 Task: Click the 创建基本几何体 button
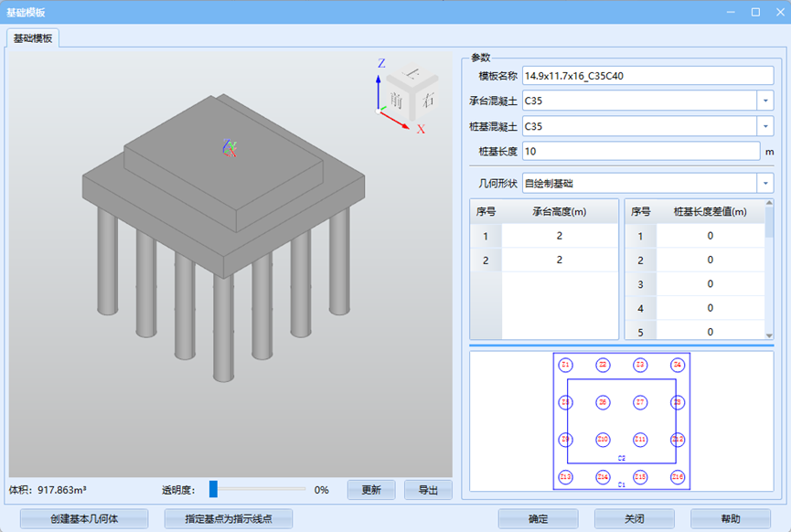point(84,518)
